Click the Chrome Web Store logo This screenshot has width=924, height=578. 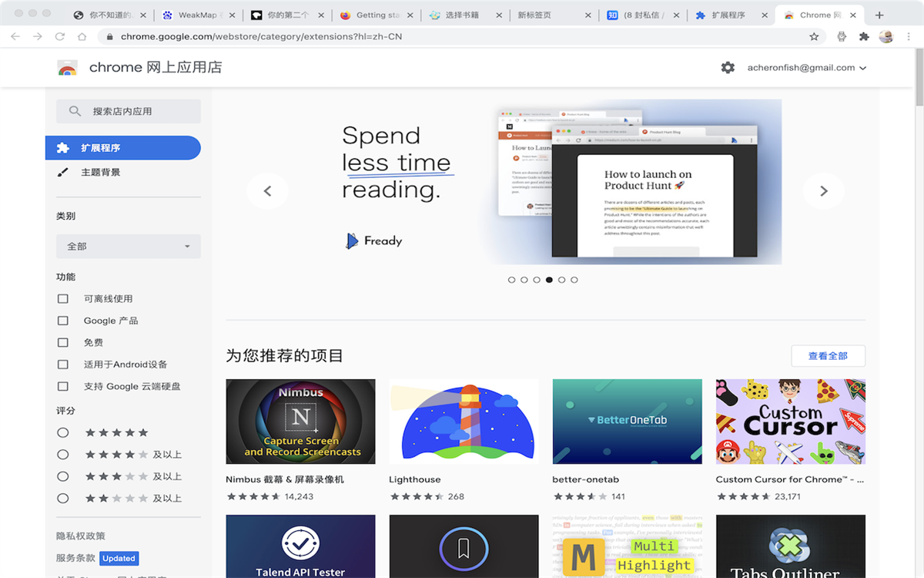(68, 68)
